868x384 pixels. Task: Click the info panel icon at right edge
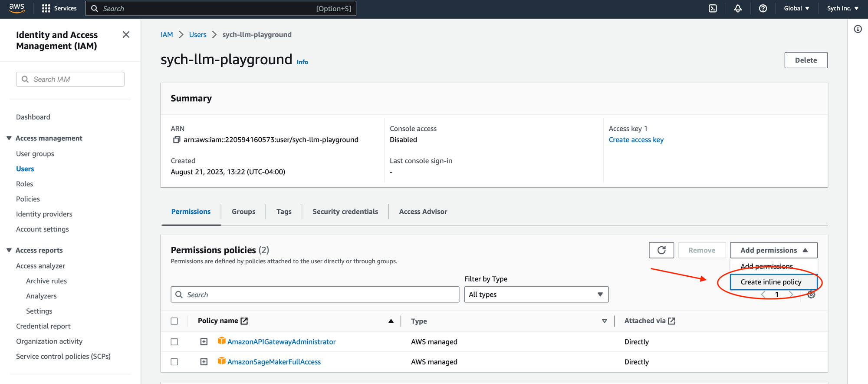(858, 29)
